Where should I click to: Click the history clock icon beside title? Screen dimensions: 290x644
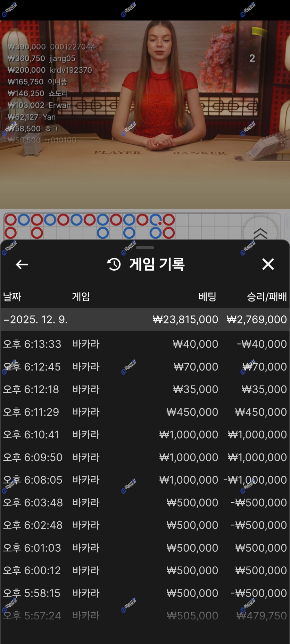pos(114,264)
